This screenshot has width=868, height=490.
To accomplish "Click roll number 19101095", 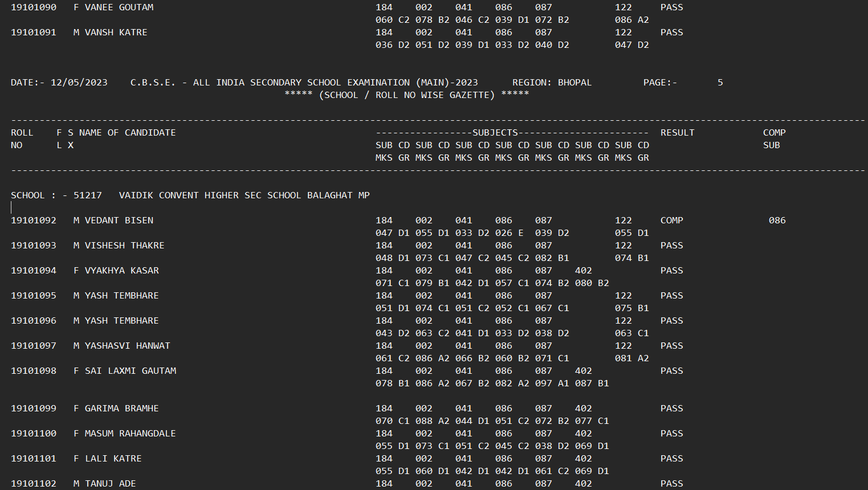I will (34, 296).
